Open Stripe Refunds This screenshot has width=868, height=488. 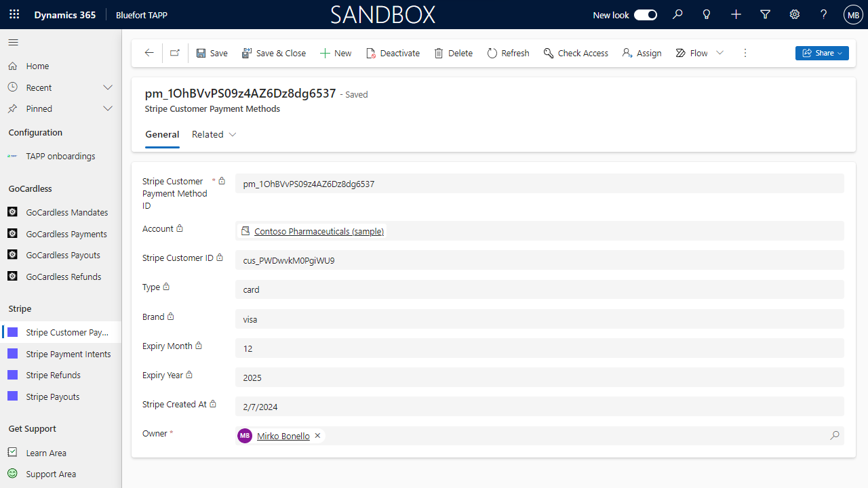pos(60,375)
